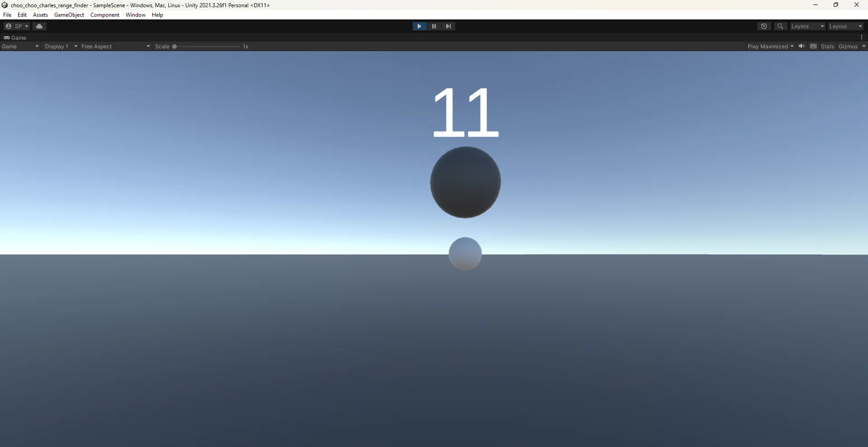Expand the Gizmos dropdown arrow
Screen dimensions: 868x447
pyautogui.click(x=863, y=47)
